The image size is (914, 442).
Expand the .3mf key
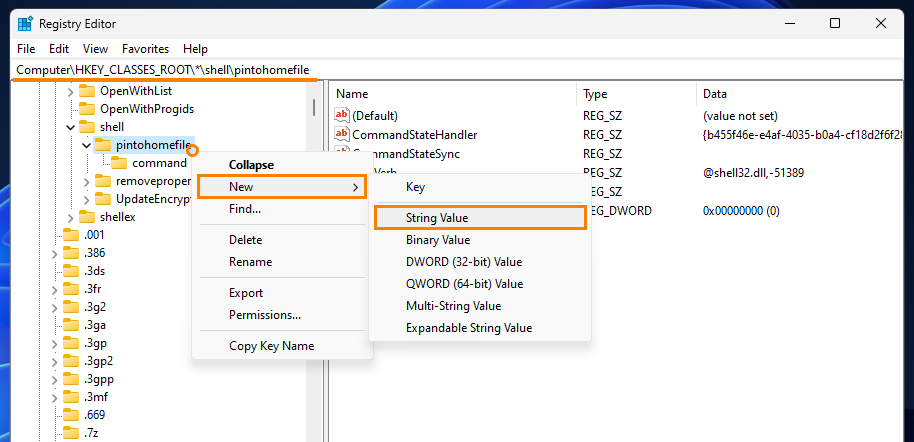click(54, 398)
